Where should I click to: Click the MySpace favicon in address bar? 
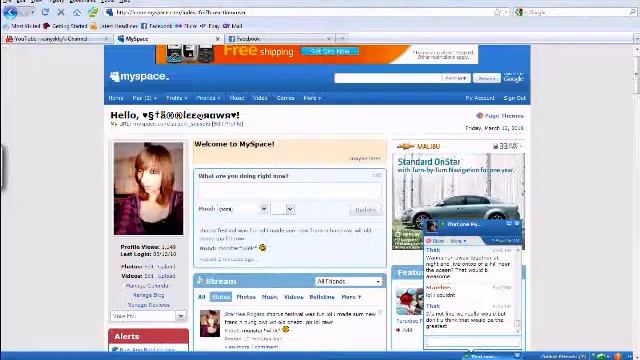109,12
